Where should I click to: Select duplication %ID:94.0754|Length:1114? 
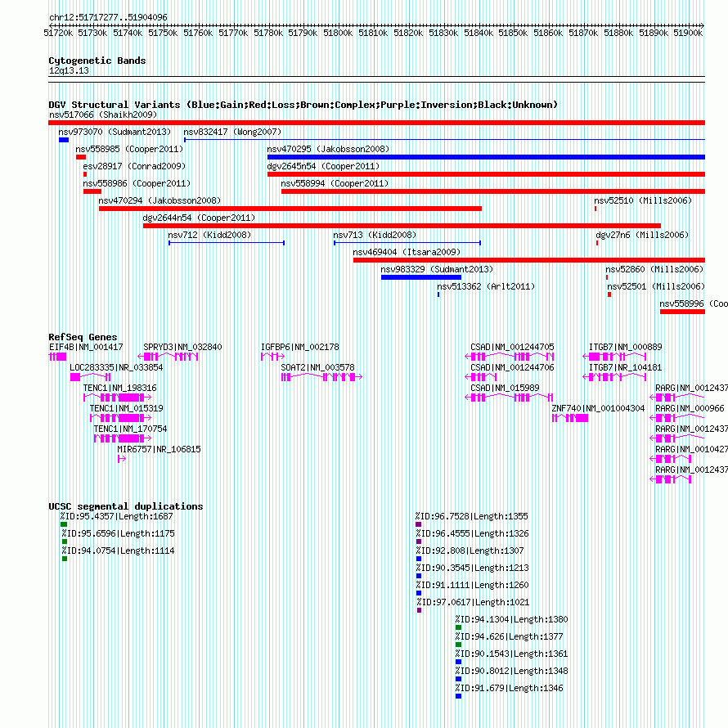click(x=65, y=559)
